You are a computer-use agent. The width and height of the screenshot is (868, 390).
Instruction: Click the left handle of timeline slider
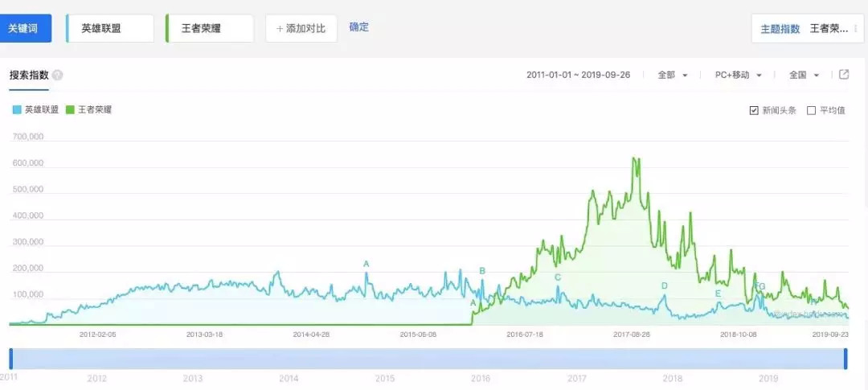(10, 359)
